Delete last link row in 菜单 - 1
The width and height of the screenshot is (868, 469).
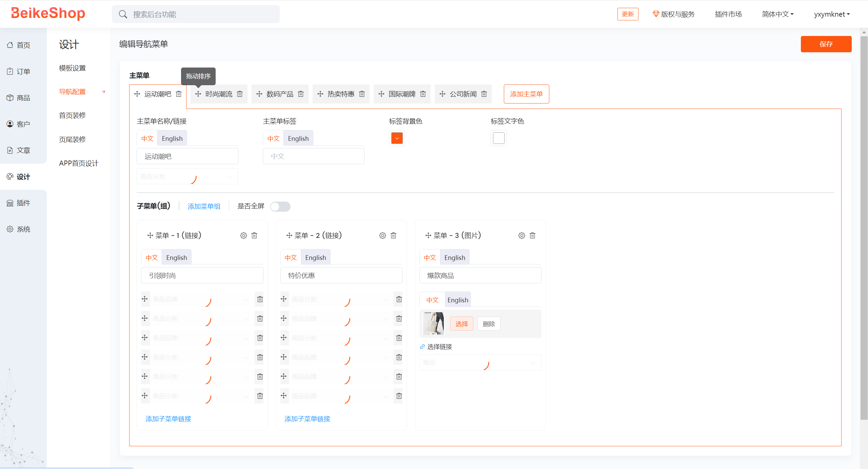tap(260, 396)
